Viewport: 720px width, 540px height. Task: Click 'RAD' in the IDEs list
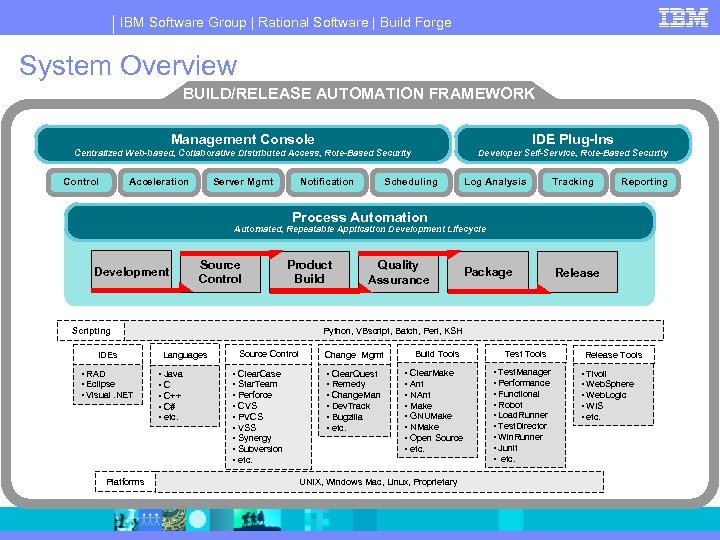click(96, 374)
